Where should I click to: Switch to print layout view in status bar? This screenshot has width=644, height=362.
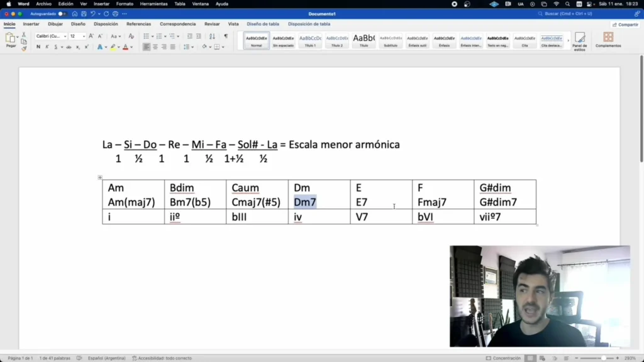click(531, 358)
